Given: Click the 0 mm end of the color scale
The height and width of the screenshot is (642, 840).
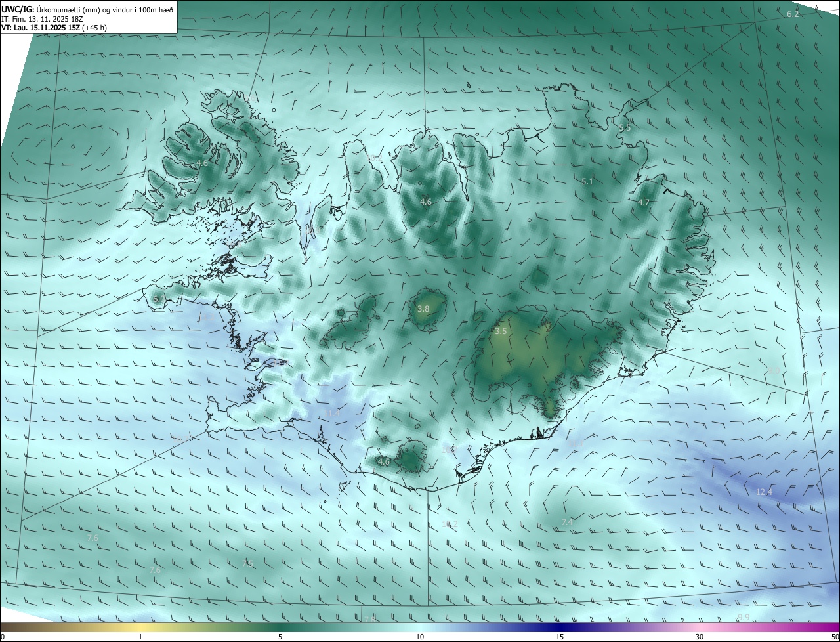Looking at the screenshot, I should (3, 637).
